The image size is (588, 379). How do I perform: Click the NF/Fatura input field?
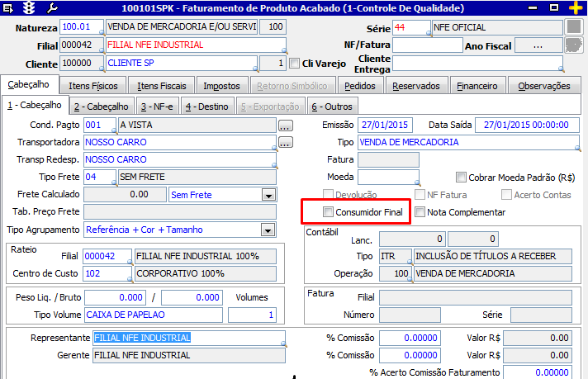(x=428, y=45)
